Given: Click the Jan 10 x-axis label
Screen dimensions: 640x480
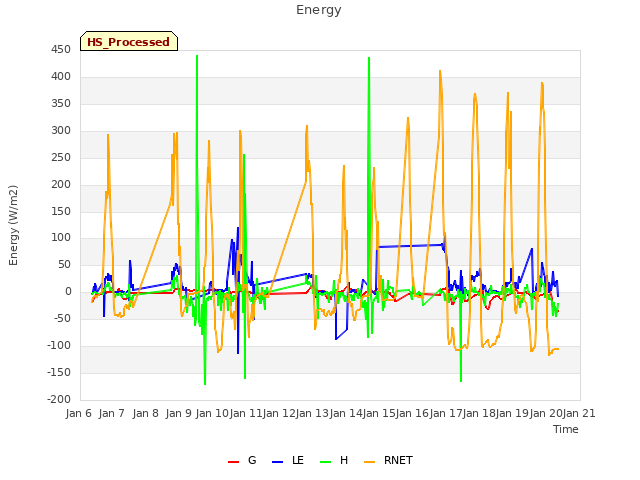Looking at the screenshot, I should coord(212,413).
